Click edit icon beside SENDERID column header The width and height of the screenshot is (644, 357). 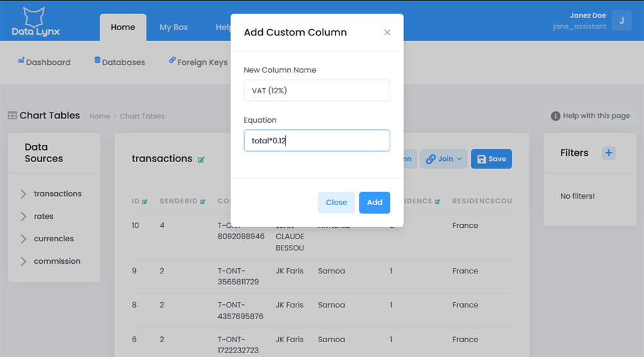coord(203,201)
